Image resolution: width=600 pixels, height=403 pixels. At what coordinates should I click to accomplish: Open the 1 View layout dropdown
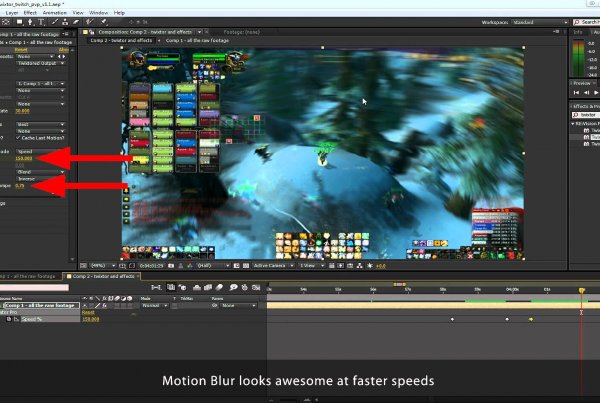[x=311, y=266]
